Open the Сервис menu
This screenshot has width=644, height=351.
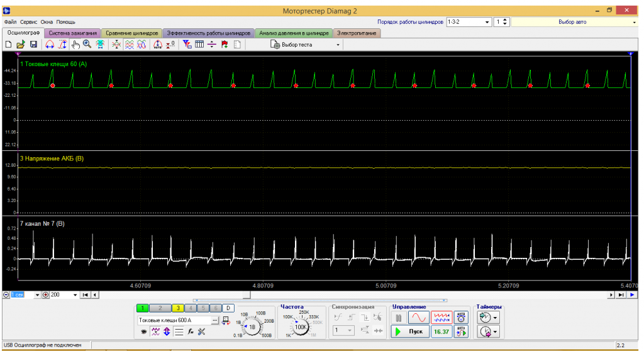pos(28,22)
